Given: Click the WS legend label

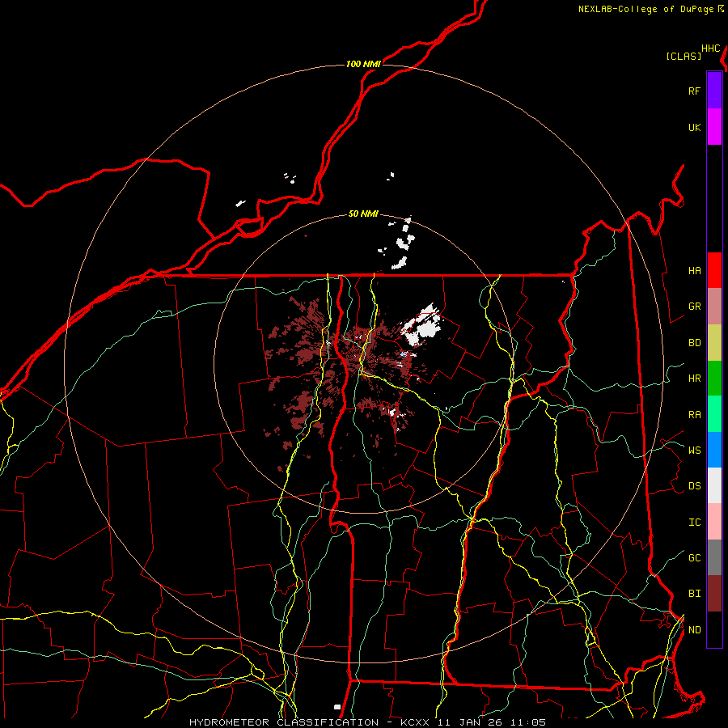Looking at the screenshot, I should click(x=694, y=450).
